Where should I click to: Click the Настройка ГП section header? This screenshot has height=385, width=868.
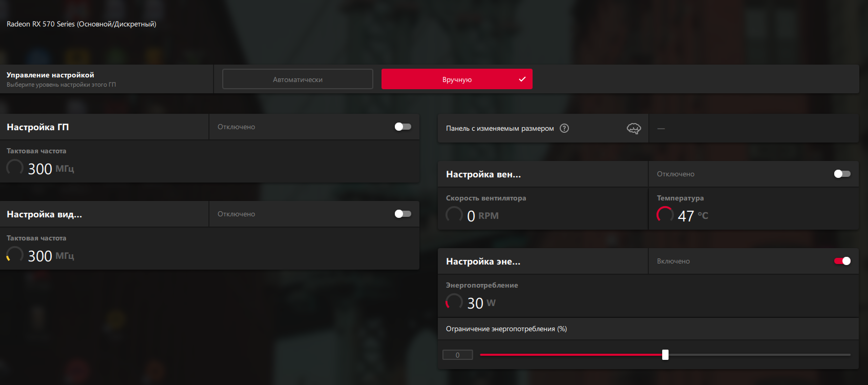(x=38, y=127)
